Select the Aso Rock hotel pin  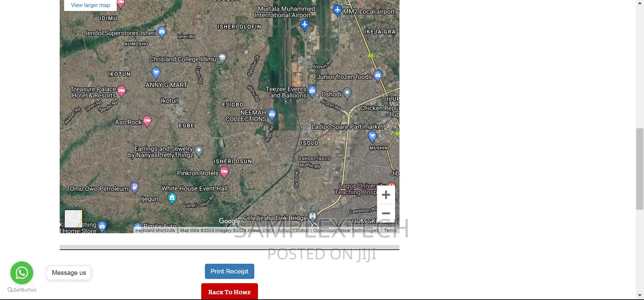(x=147, y=121)
